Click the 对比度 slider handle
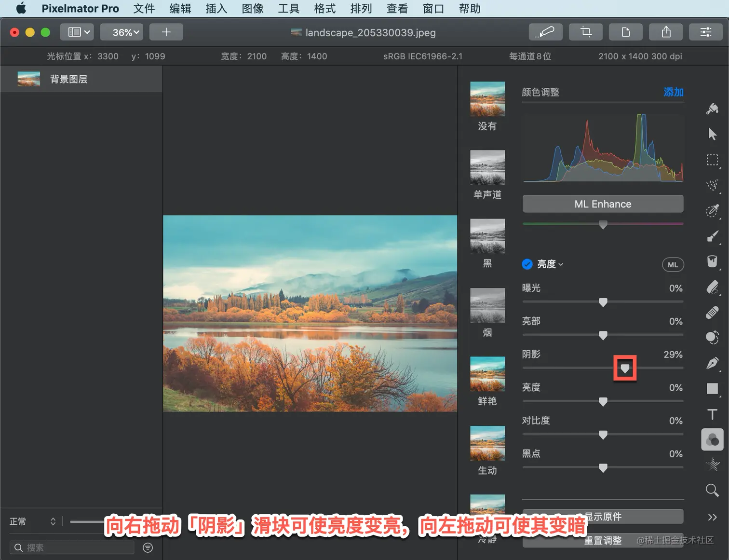729x560 pixels. 603,435
